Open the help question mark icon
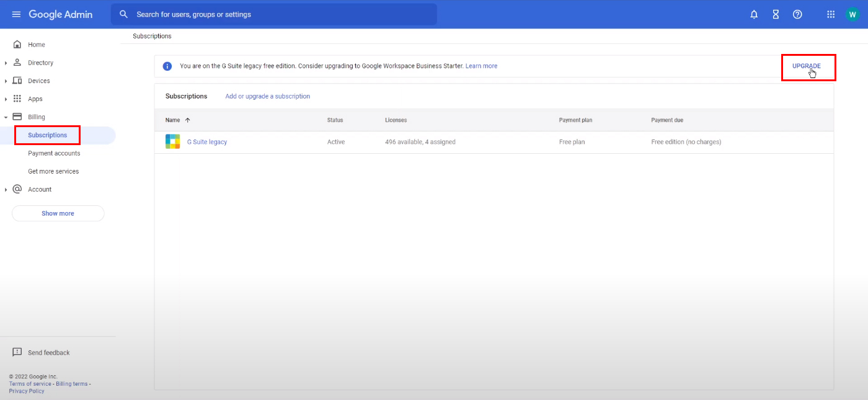This screenshot has width=868, height=400. 797,14
